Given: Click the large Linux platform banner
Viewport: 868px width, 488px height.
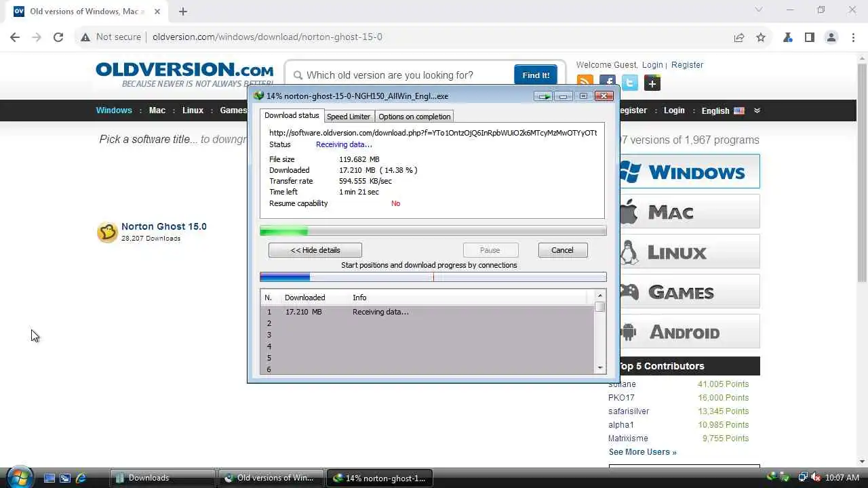Looking at the screenshot, I should 690,251.
